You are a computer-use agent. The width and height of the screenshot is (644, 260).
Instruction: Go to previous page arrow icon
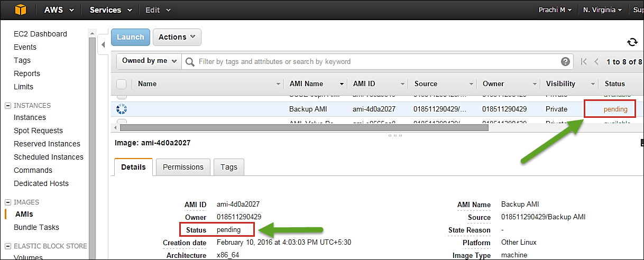(596, 62)
